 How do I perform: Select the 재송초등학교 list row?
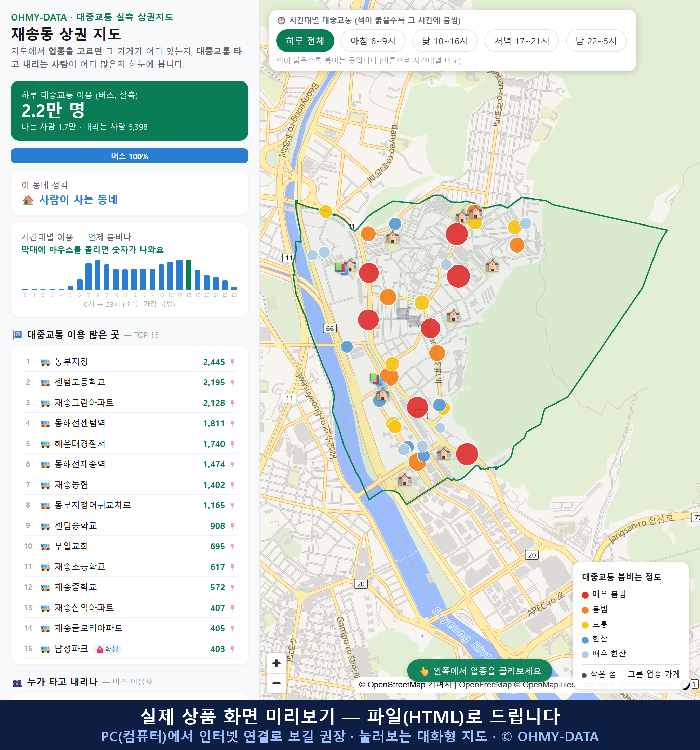click(130, 567)
